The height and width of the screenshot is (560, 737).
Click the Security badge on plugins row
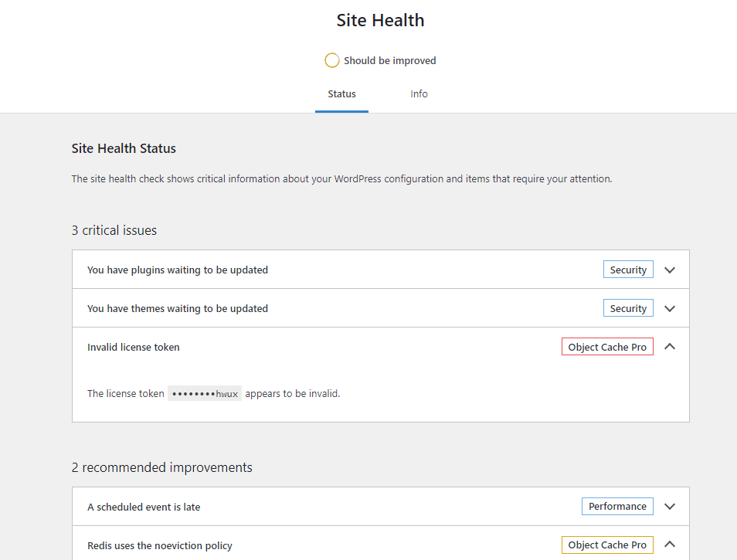628,270
